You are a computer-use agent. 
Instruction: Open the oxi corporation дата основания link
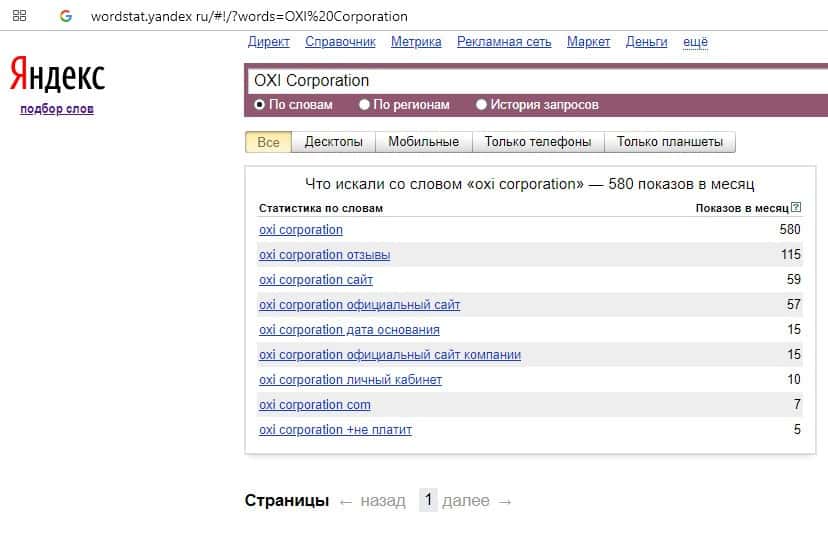coord(349,330)
